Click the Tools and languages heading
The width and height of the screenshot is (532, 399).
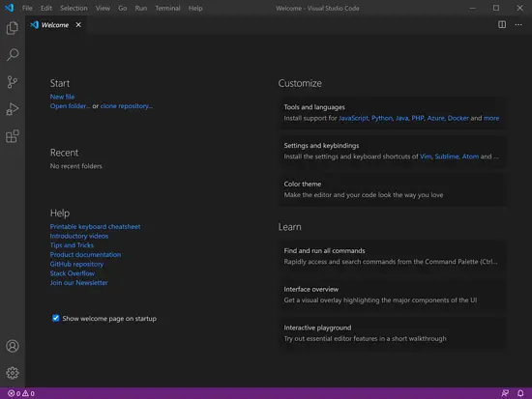pyautogui.click(x=314, y=107)
